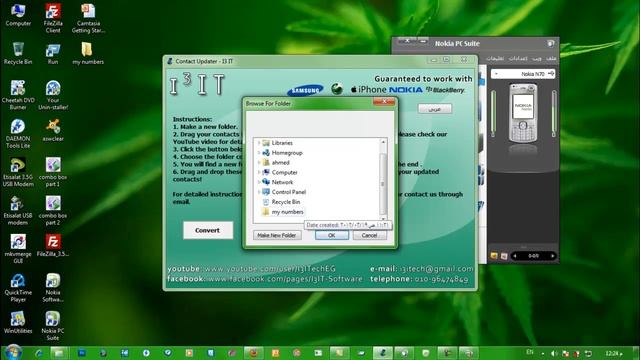The image size is (640, 360).
Task: Open the Run shortcut on the desktop
Action: [53, 53]
